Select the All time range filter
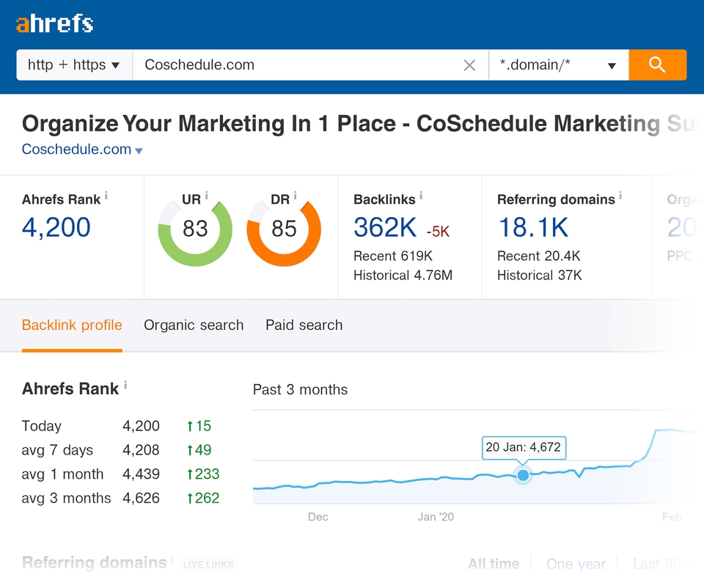The height and width of the screenshot is (588, 704). 494,564
